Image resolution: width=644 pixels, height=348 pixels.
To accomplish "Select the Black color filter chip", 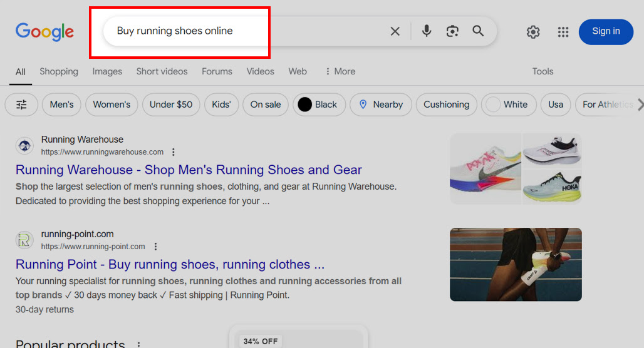I will click(x=319, y=105).
